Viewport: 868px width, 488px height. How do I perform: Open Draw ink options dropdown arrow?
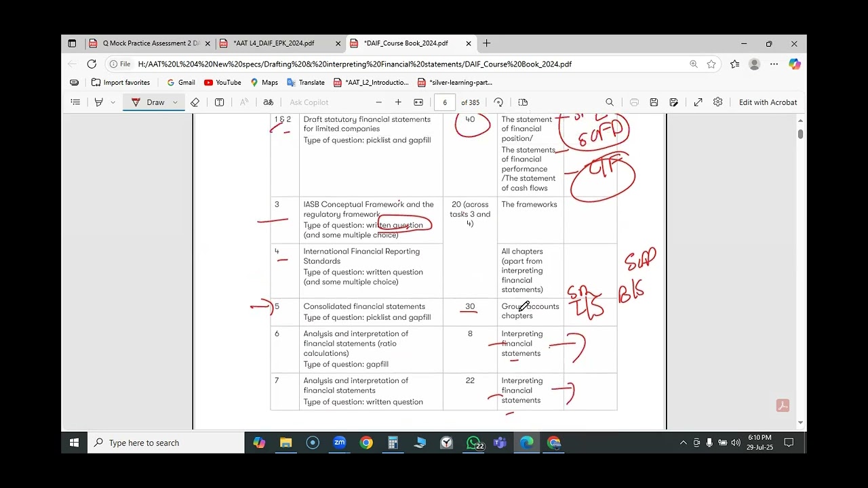[175, 102]
